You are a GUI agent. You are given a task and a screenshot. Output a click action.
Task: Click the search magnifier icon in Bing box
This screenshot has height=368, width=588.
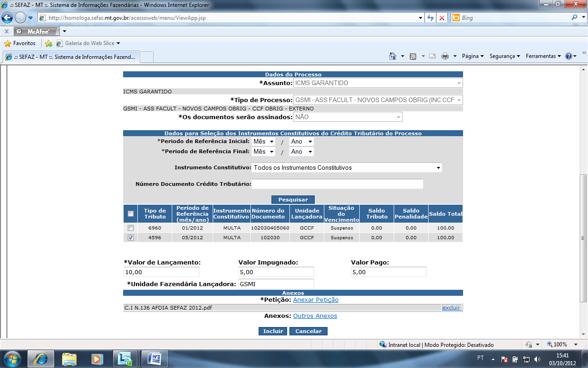pos(575,17)
